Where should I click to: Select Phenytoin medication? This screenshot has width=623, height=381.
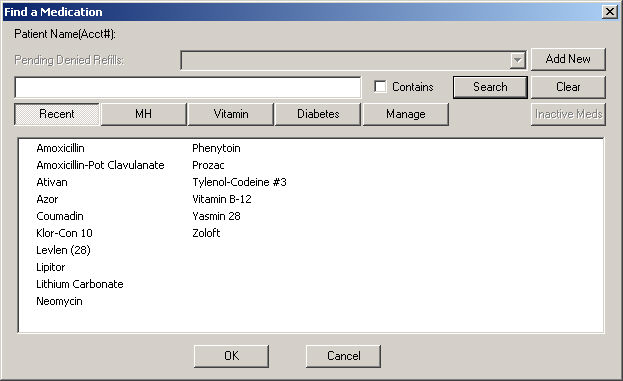(x=217, y=148)
